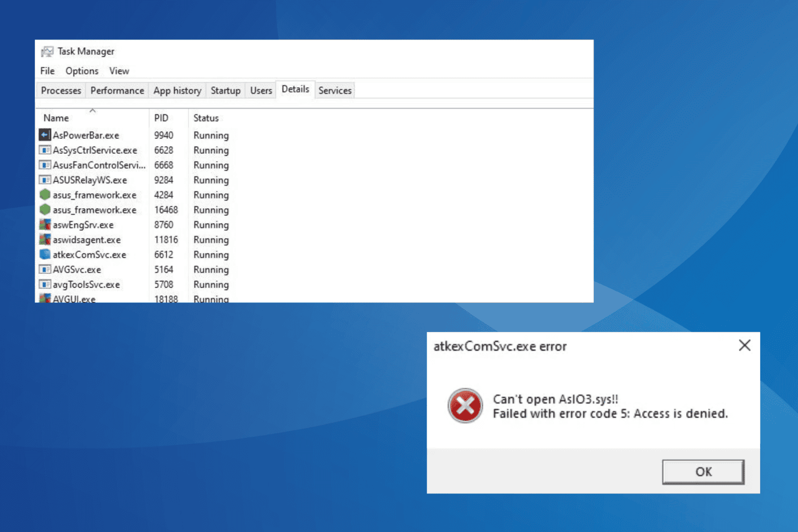The height and width of the screenshot is (532, 798).
Task: Select the Details tab
Action: (x=295, y=89)
